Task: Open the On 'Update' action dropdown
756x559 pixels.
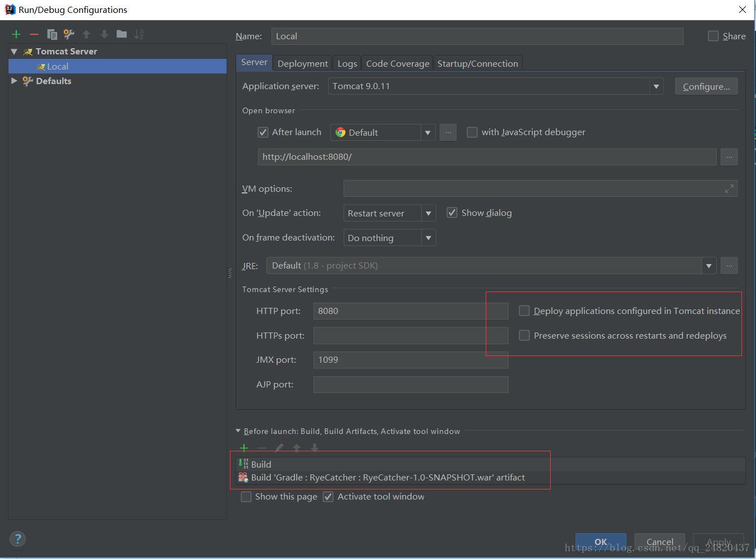Action: [x=428, y=213]
